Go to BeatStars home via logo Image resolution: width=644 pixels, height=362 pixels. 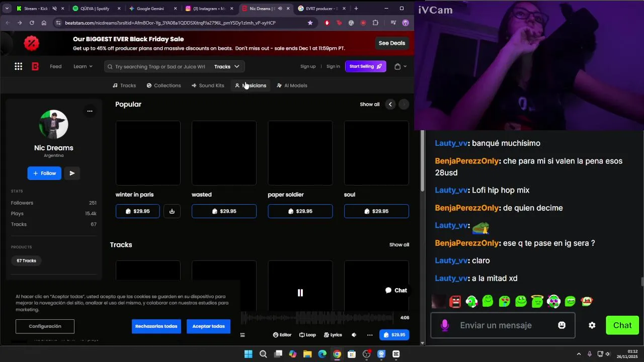point(35,66)
